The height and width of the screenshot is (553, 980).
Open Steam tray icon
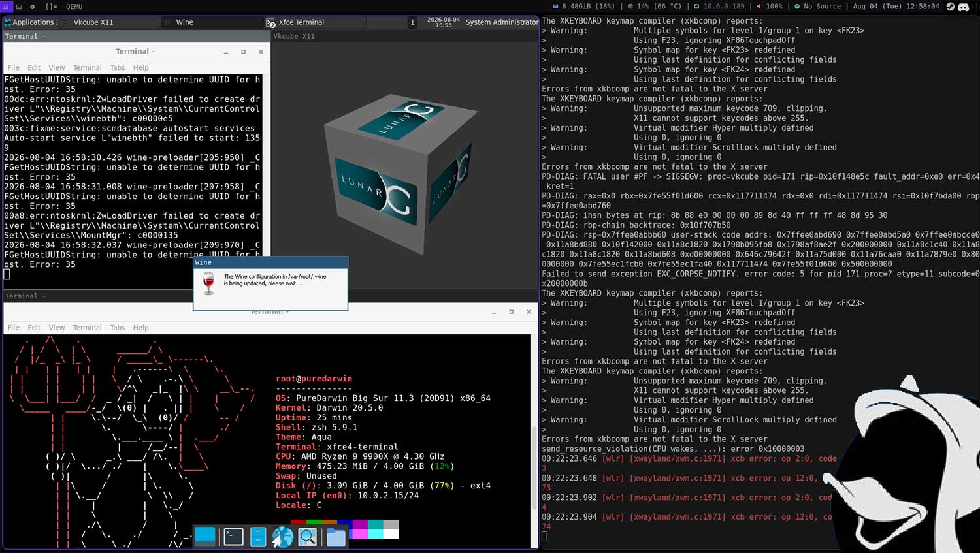951,7
